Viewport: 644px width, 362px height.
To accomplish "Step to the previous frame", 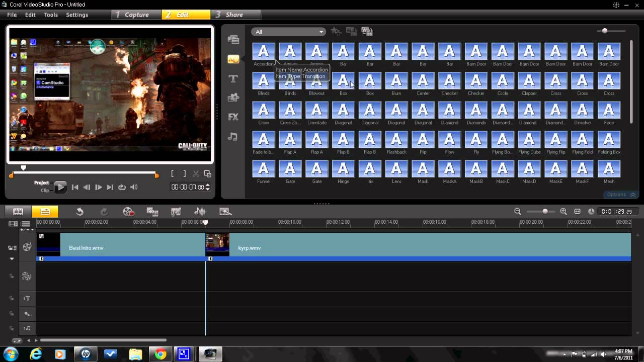I will coord(87,187).
